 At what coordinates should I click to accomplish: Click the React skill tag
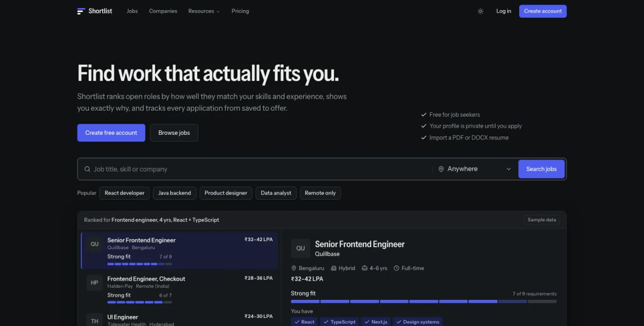[x=304, y=322]
